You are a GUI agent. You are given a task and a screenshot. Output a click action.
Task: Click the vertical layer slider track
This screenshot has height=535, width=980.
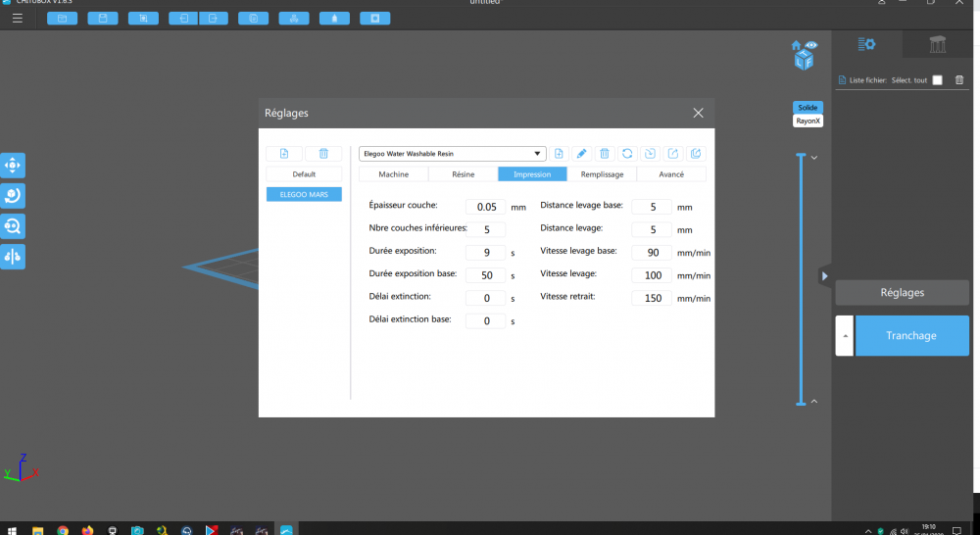tap(801, 279)
